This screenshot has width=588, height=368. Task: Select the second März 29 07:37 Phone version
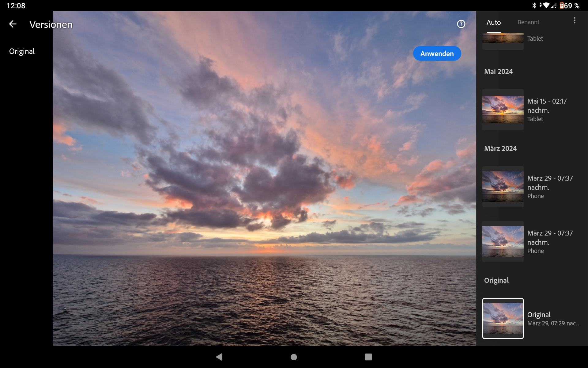(503, 241)
